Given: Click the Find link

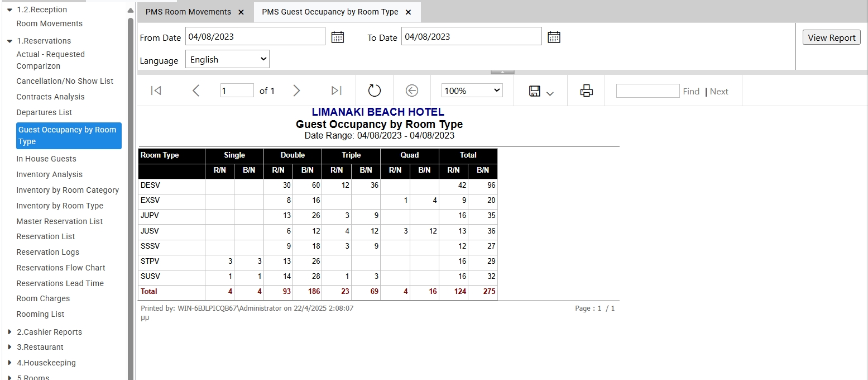Looking at the screenshot, I should click(691, 91).
